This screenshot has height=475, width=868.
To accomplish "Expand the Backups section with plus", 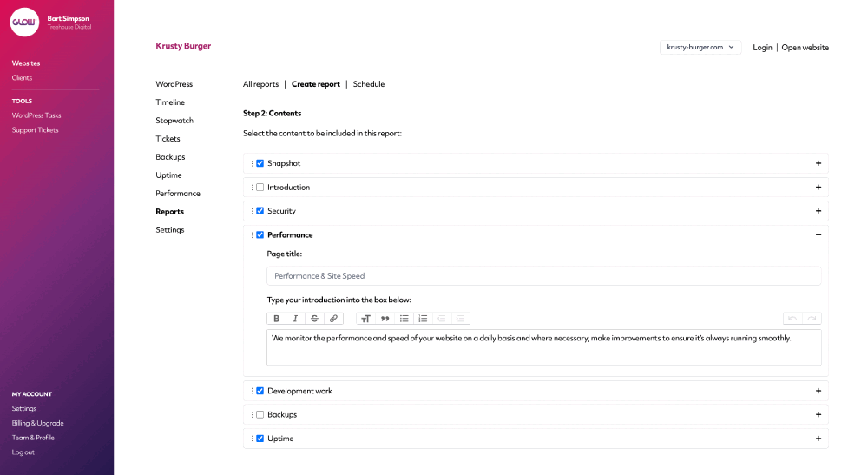I will click(x=819, y=415).
